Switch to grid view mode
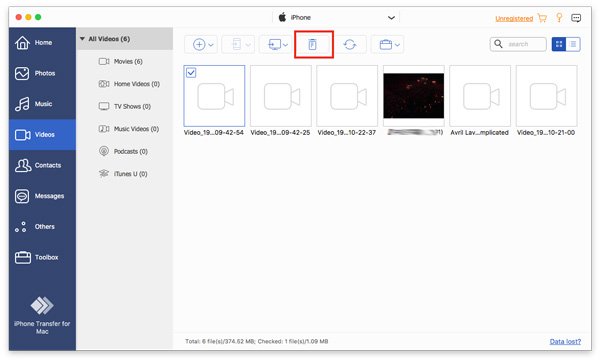Screen dimensions: 600x361 559,44
